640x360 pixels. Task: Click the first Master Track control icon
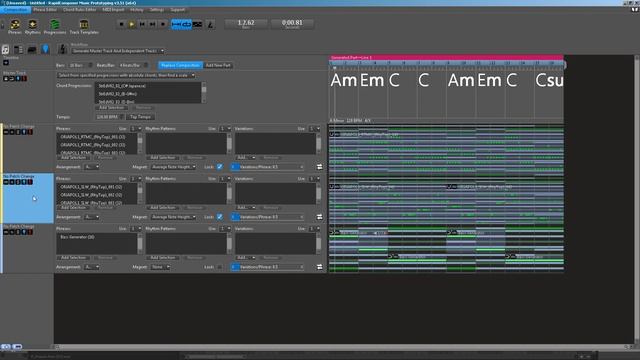point(6,78)
